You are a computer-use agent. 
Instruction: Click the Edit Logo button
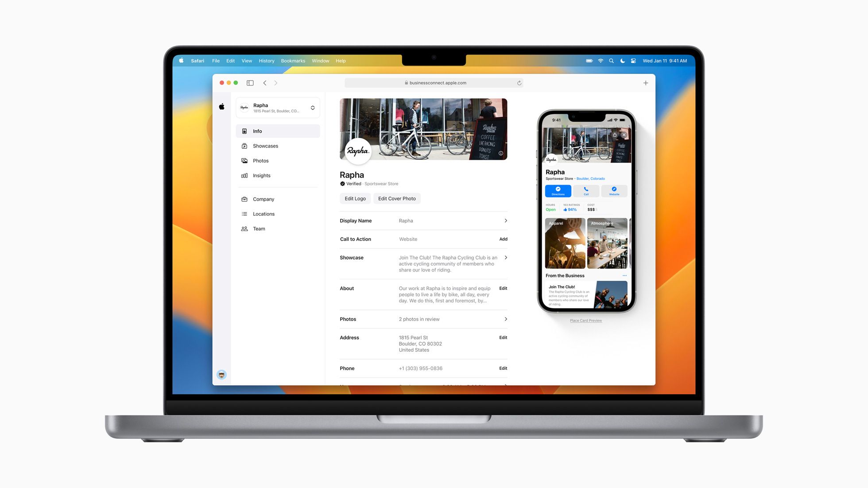[355, 198]
